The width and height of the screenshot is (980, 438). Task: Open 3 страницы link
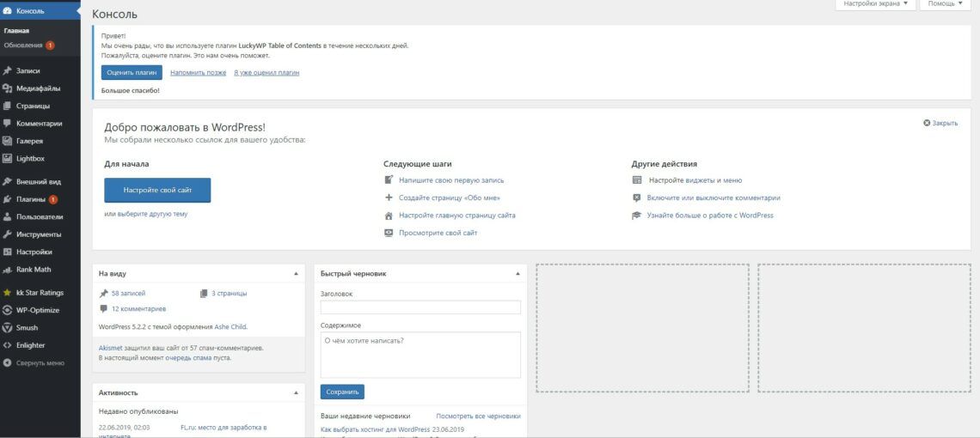[230, 293]
